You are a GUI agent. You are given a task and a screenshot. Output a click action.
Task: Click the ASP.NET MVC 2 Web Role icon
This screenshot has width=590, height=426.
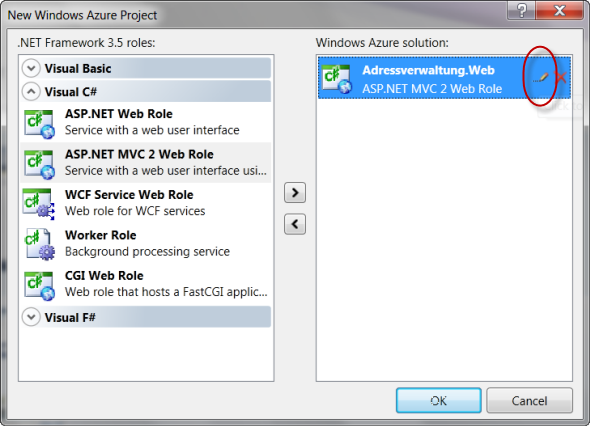[39, 164]
